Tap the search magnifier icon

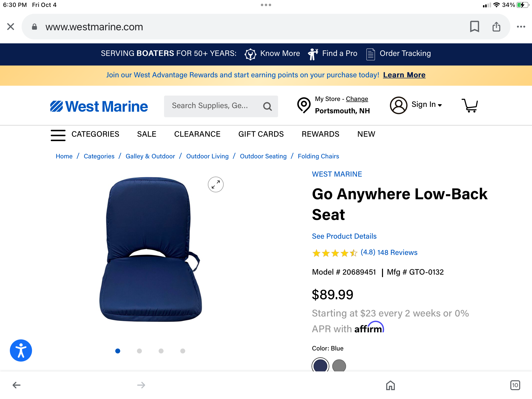[x=267, y=106]
